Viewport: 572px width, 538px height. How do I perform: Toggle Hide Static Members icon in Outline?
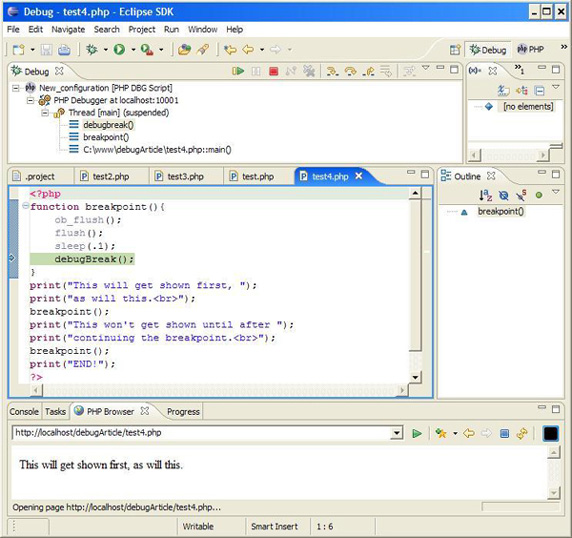coord(521,195)
